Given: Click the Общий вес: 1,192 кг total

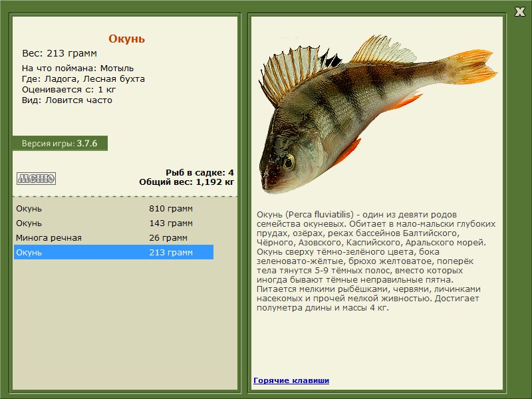Looking at the screenshot, I should coord(186,182).
